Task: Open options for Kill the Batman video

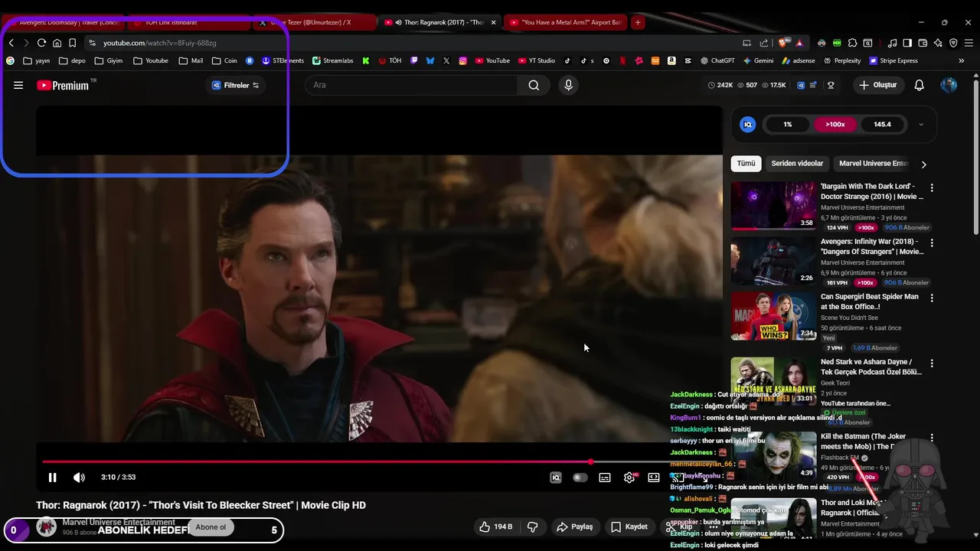Action: pos(932,438)
